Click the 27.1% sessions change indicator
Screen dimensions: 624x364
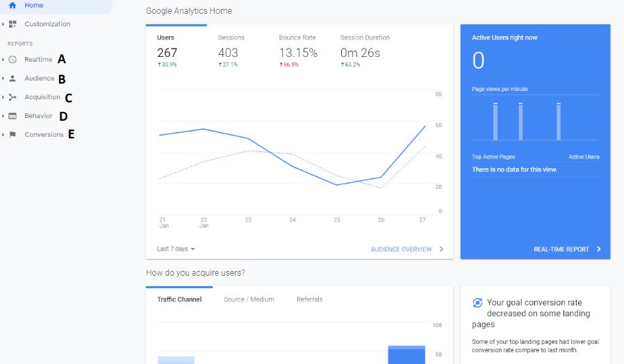[228, 65]
